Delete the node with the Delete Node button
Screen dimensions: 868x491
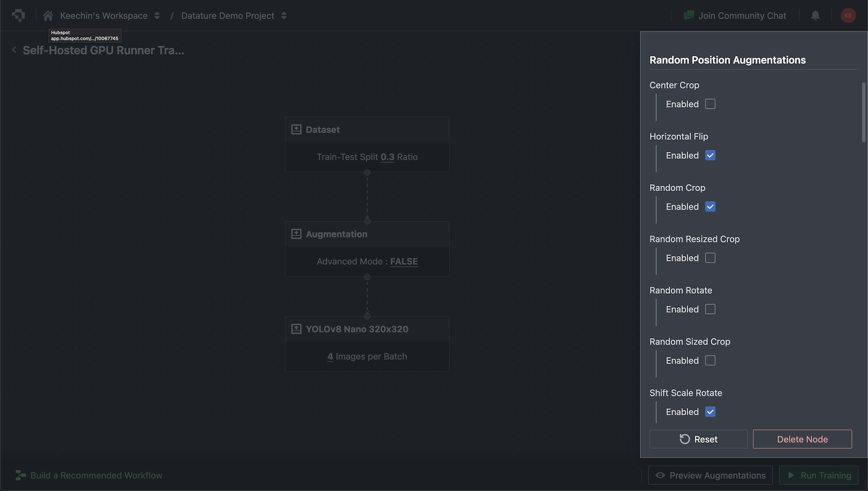click(x=802, y=439)
